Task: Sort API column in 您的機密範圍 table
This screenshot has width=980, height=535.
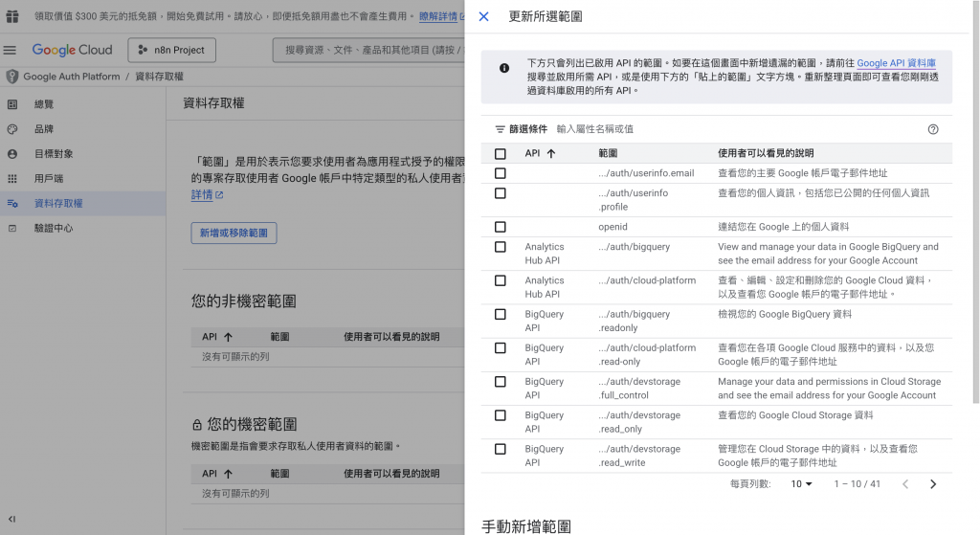Action: 228,474
